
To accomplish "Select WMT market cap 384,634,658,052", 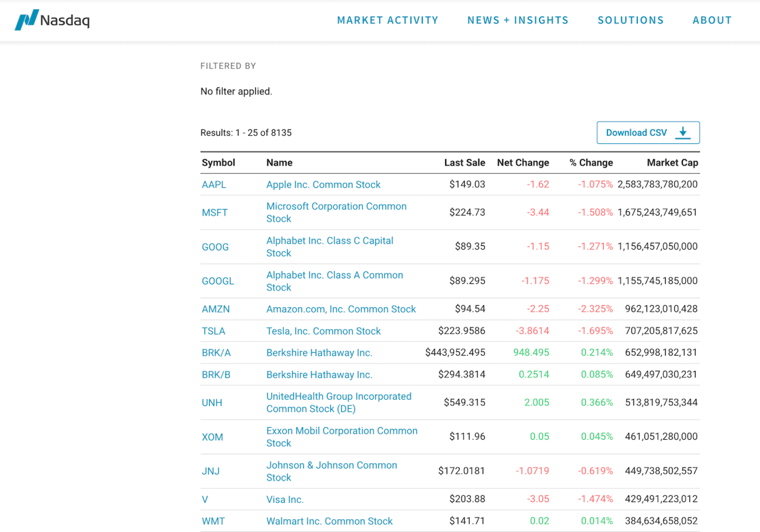I will click(x=661, y=521).
